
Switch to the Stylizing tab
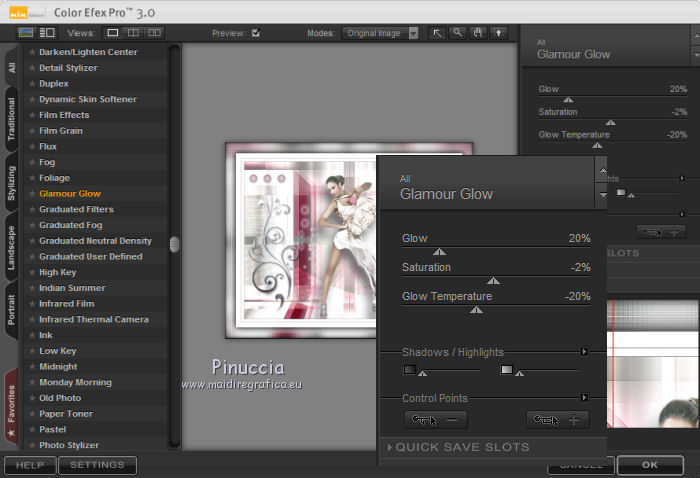(x=12, y=183)
